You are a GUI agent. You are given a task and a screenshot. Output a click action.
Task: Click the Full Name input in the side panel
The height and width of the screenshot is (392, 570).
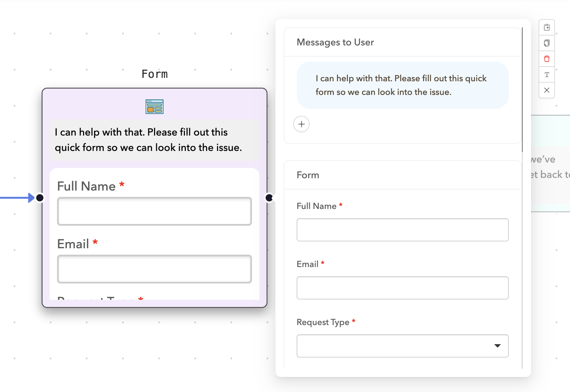(x=402, y=229)
